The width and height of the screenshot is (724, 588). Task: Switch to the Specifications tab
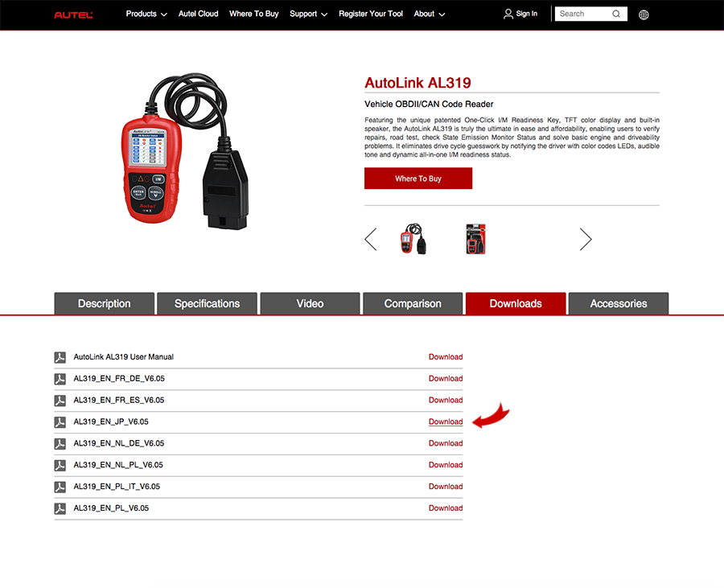(207, 303)
